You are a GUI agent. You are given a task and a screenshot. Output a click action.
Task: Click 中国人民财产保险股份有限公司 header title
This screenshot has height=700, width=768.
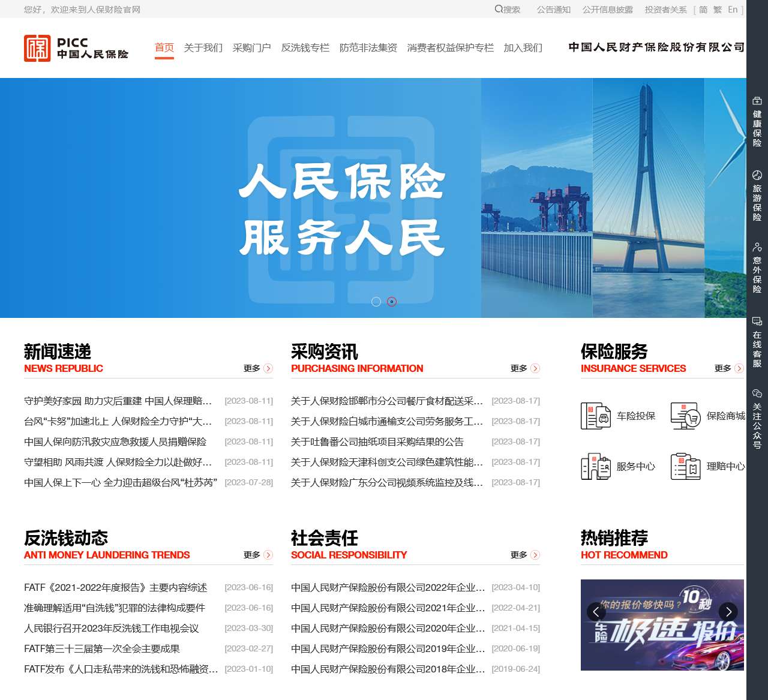pos(656,47)
